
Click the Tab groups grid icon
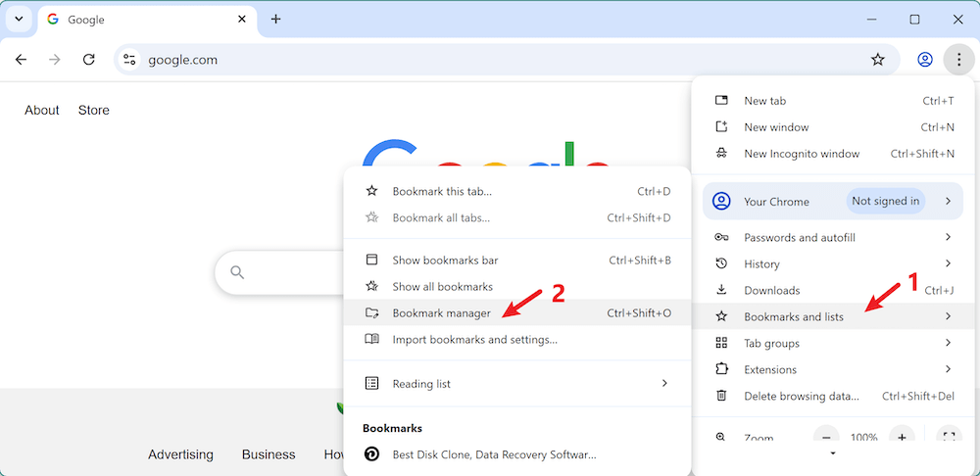(721, 343)
